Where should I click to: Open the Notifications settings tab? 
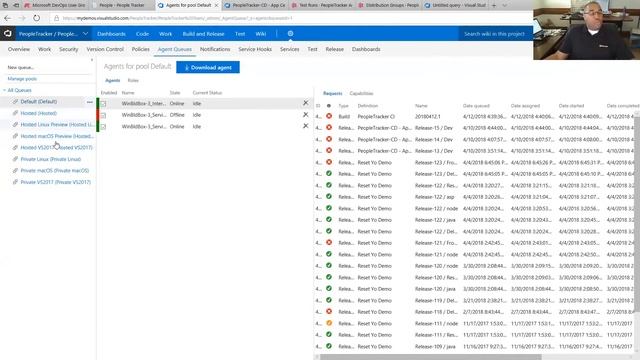coord(215,49)
